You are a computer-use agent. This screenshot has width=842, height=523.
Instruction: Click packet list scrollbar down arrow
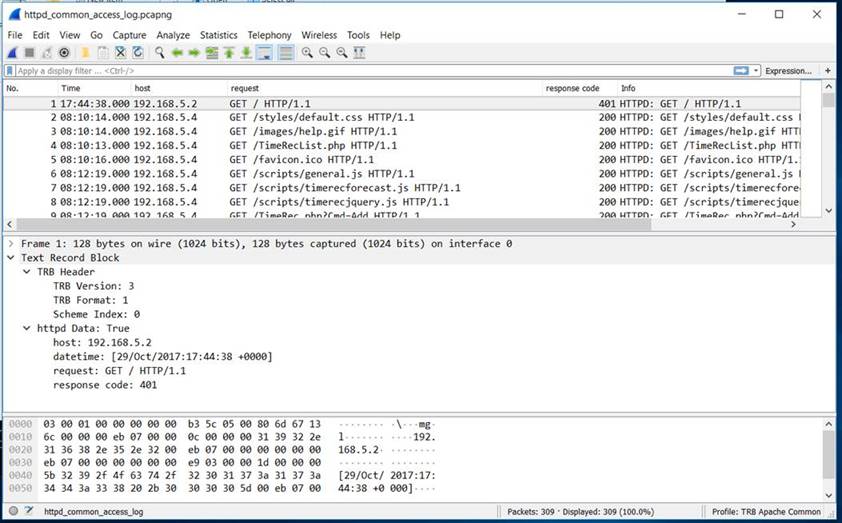(828, 210)
